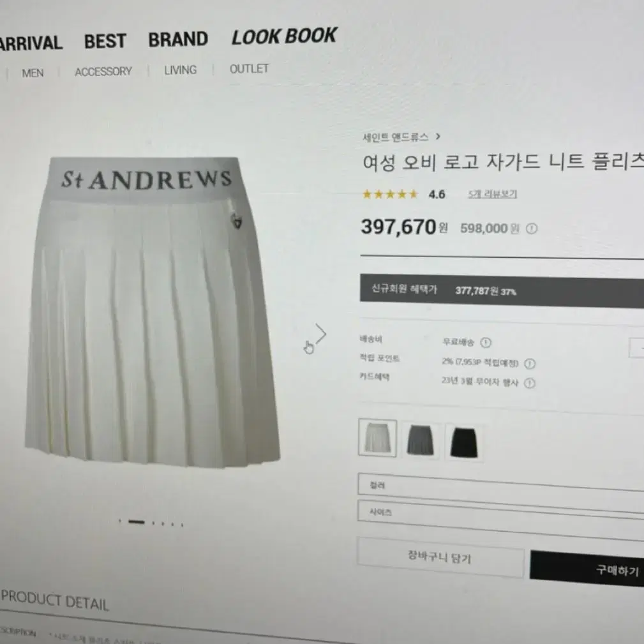Screen dimensions: 644x644
Task: Open the LOOK BOOK menu
Action: click(284, 36)
